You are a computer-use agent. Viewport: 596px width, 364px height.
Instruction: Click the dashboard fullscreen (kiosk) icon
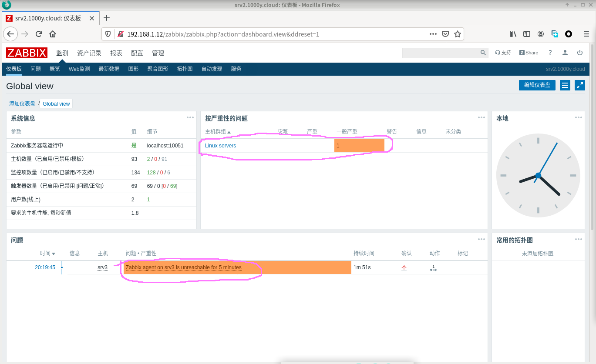[x=579, y=85]
